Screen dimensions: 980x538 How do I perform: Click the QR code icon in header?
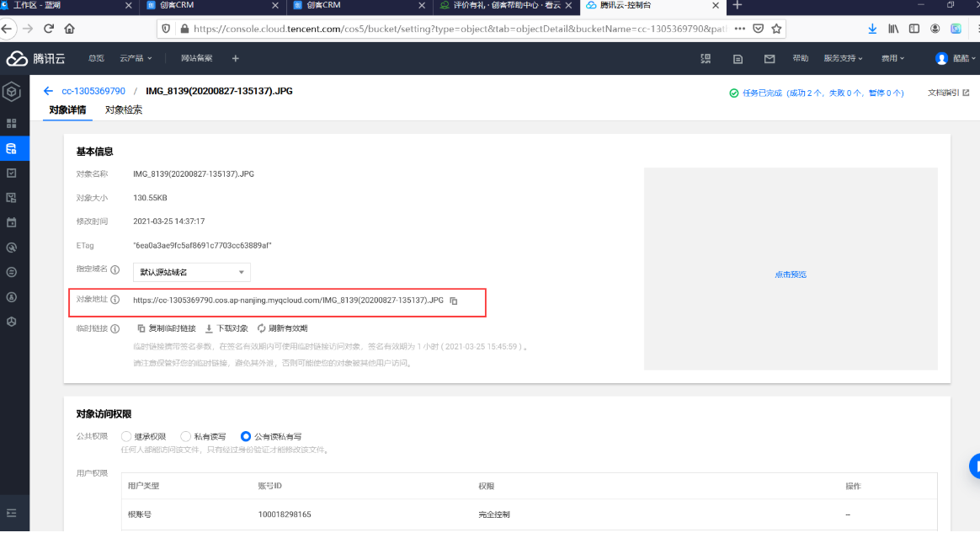tap(706, 59)
